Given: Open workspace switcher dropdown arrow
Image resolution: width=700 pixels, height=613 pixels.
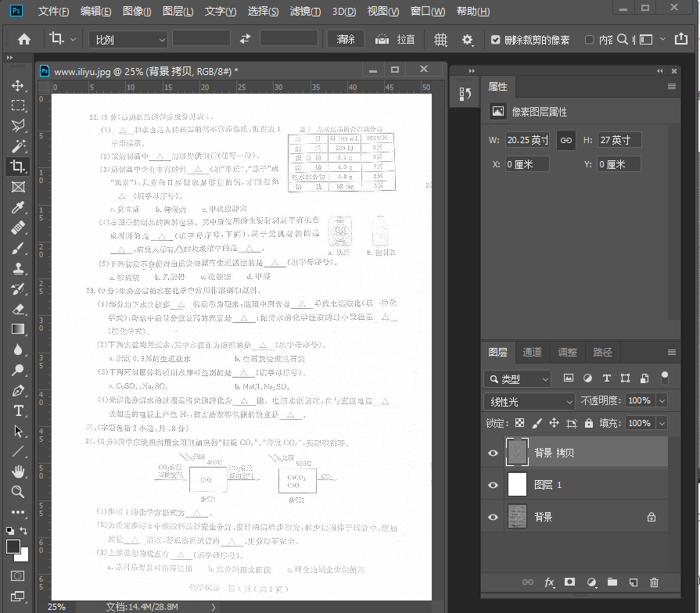Looking at the screenshot, I should [x=663, y=39].
